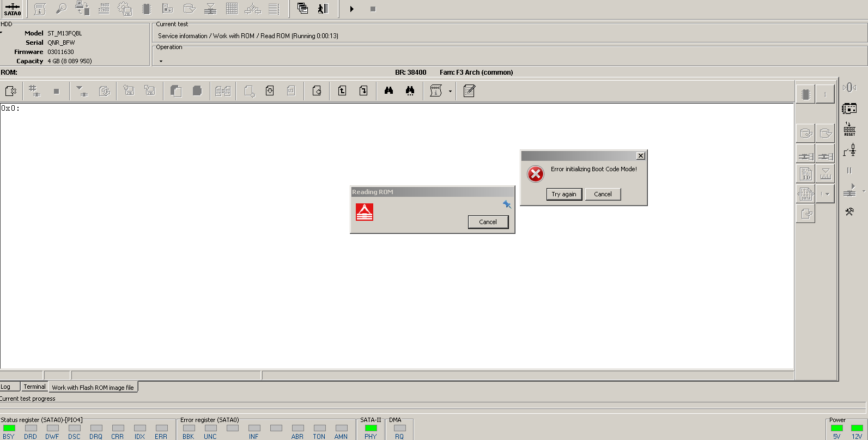Open the exclamation dropdown on right panel
This screenshot has width=868, height=440.
tap(825, 194)
